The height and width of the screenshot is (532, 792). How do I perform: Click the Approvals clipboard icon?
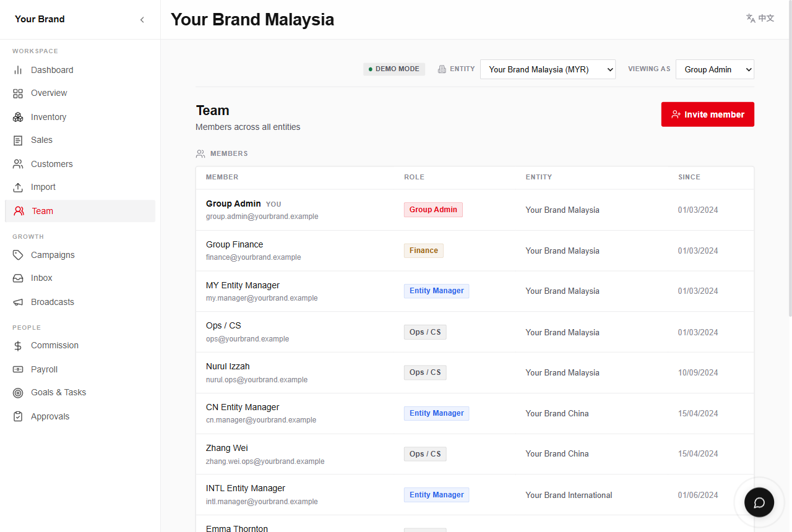[x=18, y=416]
